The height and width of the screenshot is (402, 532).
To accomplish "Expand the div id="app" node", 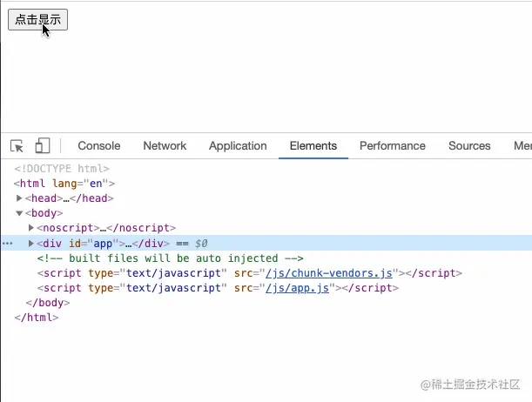I will click(x=30, y=244).
